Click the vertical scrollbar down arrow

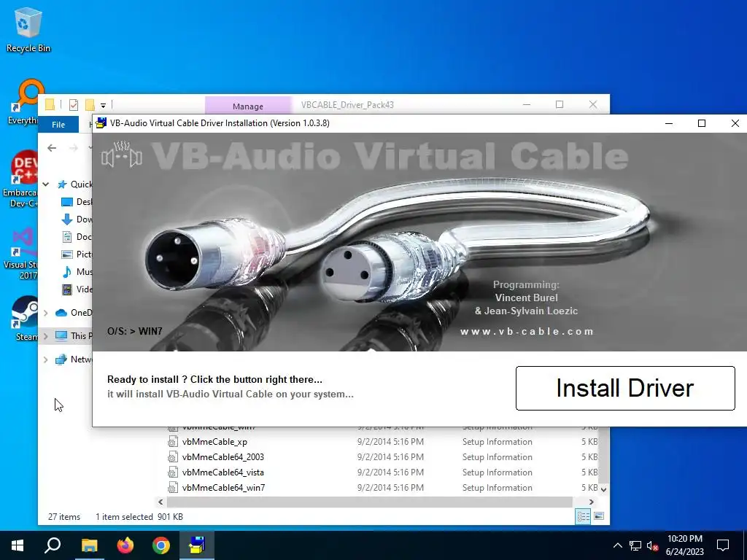pyautogui.click(x=603, y=489)
